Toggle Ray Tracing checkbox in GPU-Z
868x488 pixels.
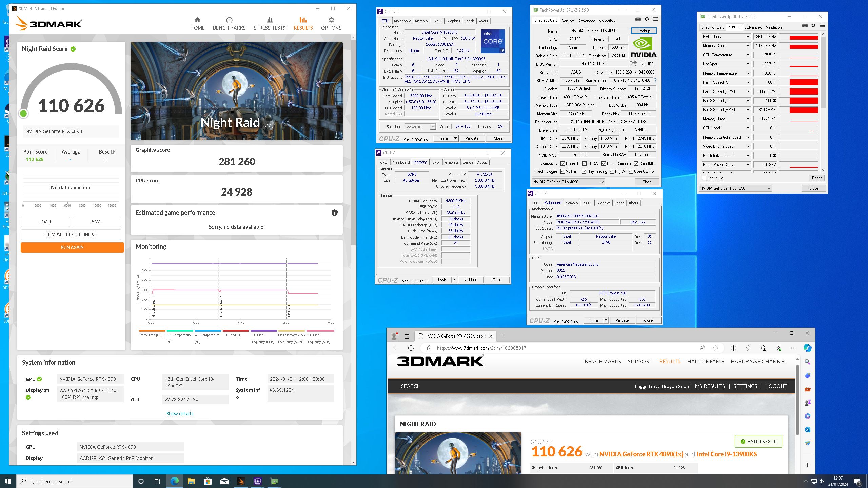584,171
